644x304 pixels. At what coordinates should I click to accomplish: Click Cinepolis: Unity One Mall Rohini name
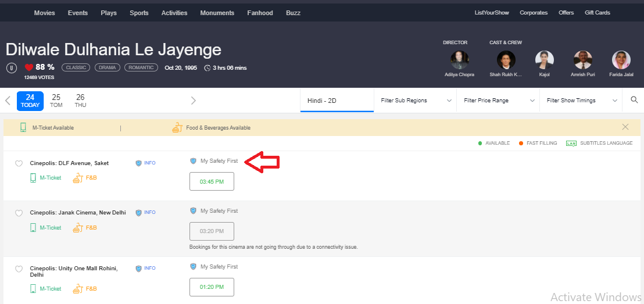click(74, 271)
